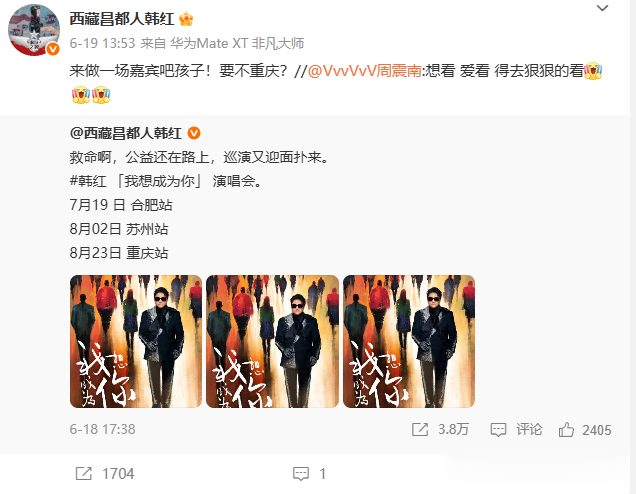This screenshot has width=636, height=494.
Task: Click the crown membership icon beside username
Action: pos(186,19)
